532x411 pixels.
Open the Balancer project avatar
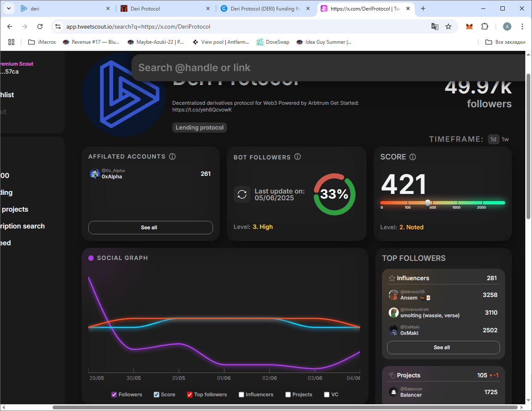coord(393,392)
